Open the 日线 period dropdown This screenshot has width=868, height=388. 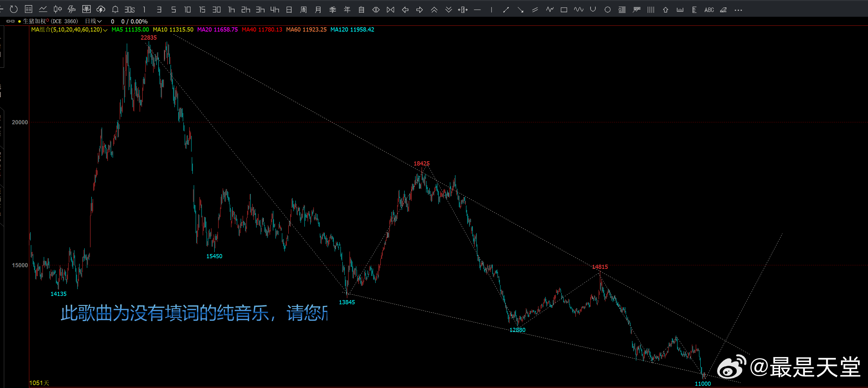[93, 21]
